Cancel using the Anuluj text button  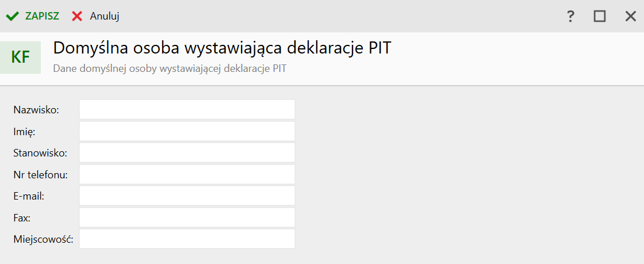[104, 16]
